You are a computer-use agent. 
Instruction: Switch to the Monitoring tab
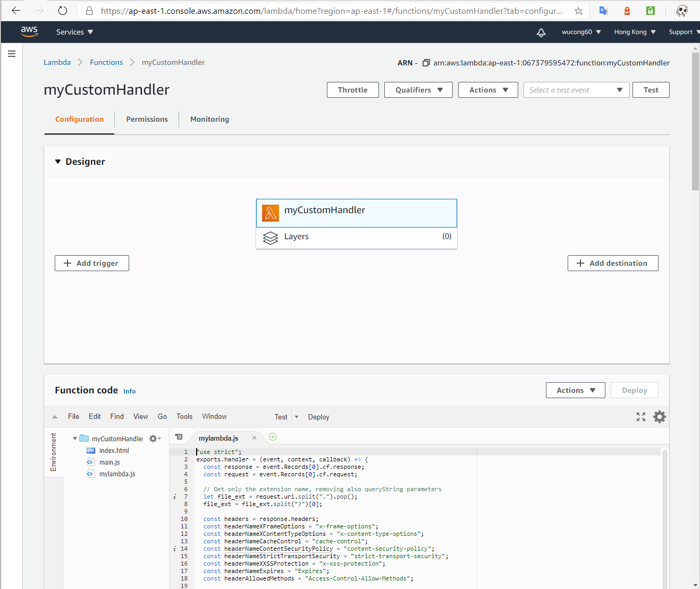pos(209,119)
